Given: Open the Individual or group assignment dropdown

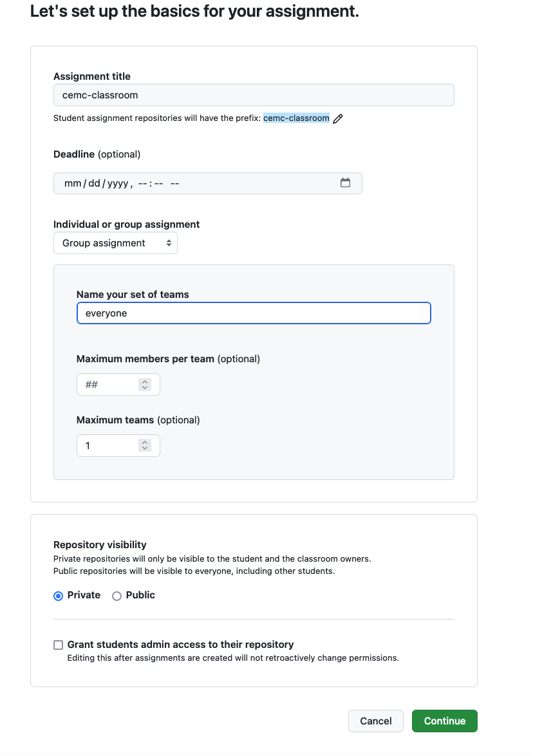Looking at the screenshot, I should point(115,243).
